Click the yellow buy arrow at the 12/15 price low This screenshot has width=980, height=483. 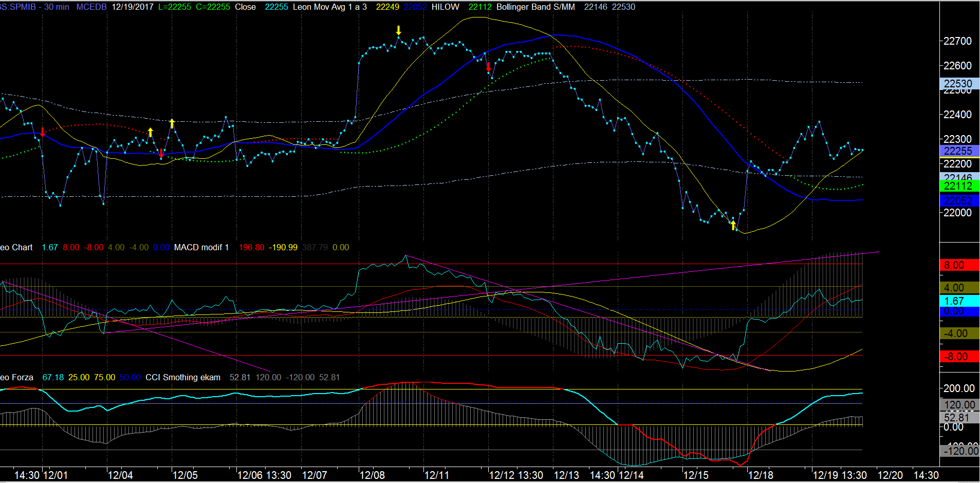(733, 225)
